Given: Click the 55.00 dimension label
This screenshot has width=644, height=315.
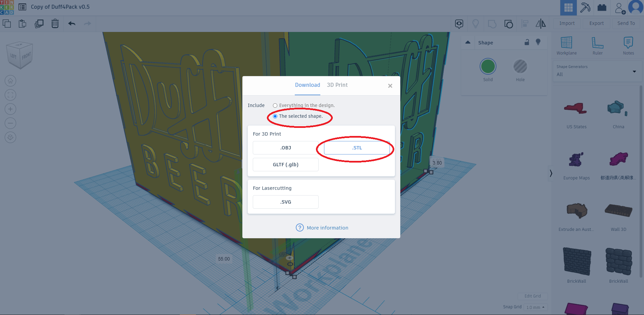Looking at the screenshot, I should (x=224, y=259).
